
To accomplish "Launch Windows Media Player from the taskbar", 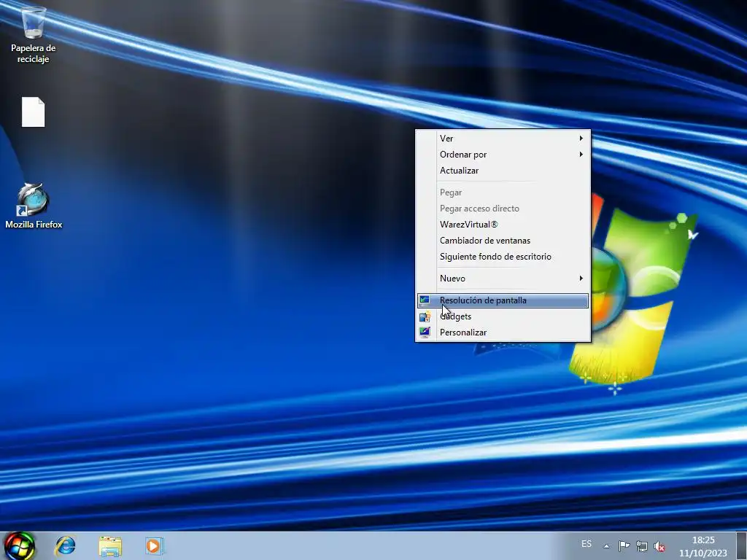I will pos(155,545).
